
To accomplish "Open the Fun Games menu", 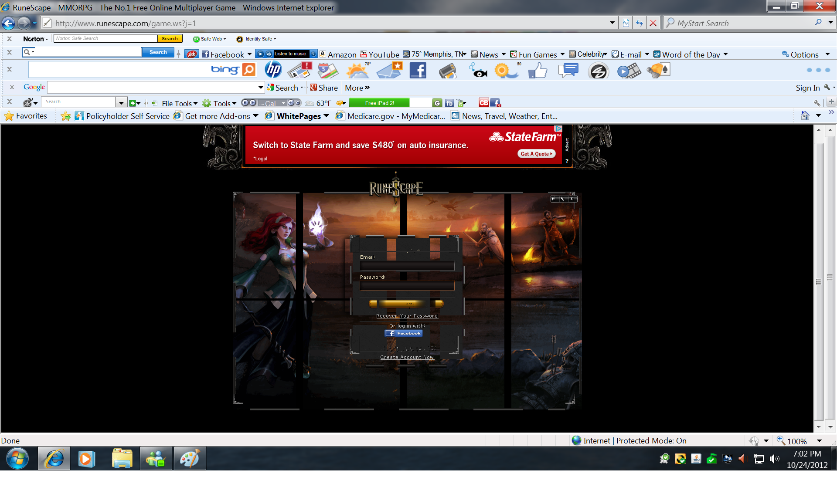I will pos(537,54).
